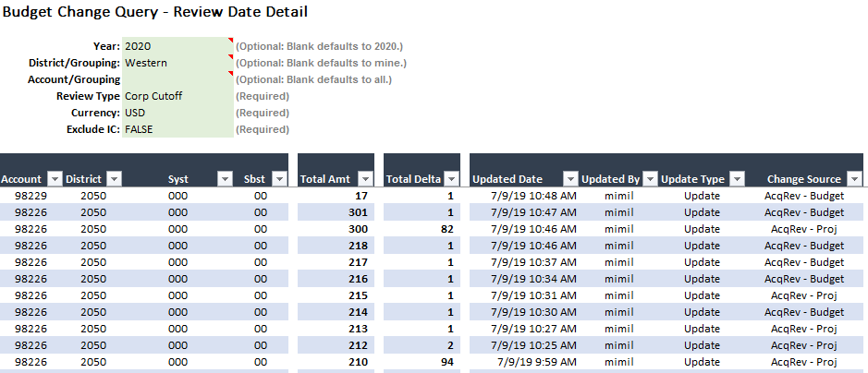This screenshot has width=868, height=373.
Task: Open the District column filter dropdown
Action: pyautogui.click(x=114, y=179)
